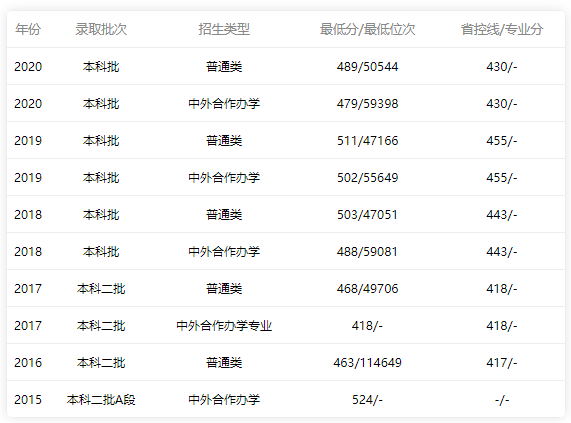Click 本科批 in the 511/47166 row

coord(101,141)
